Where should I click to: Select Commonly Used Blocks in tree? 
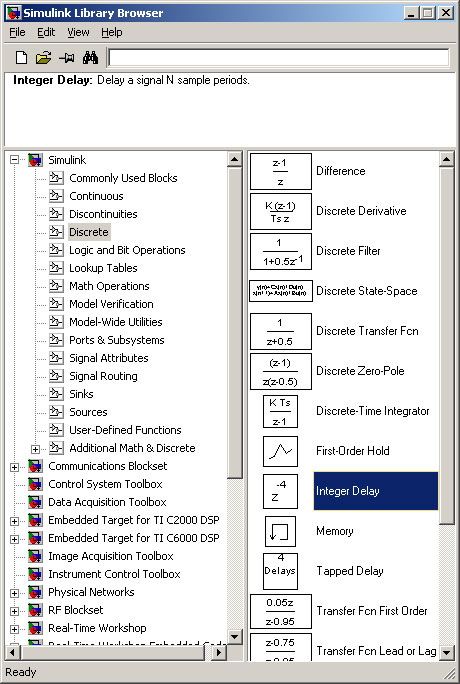(x=123, y=178)
